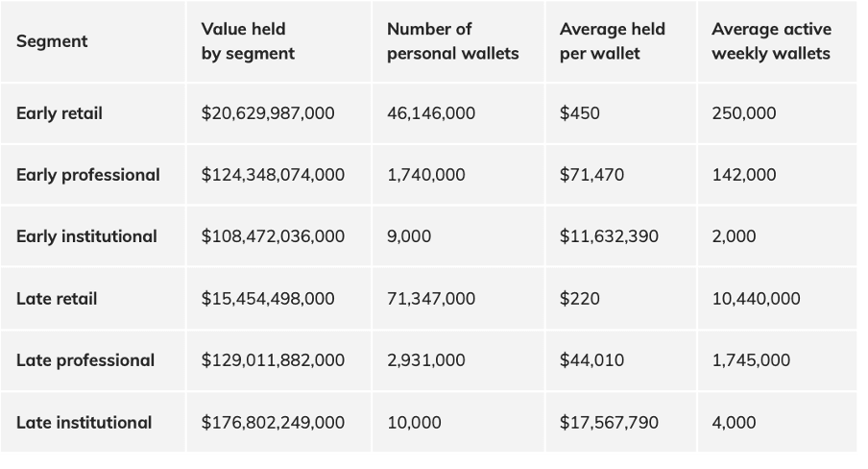This screenshot has width=868, height=469.
Task: Select the 10,440,000 weekly wallets cell
Action: 756,299
